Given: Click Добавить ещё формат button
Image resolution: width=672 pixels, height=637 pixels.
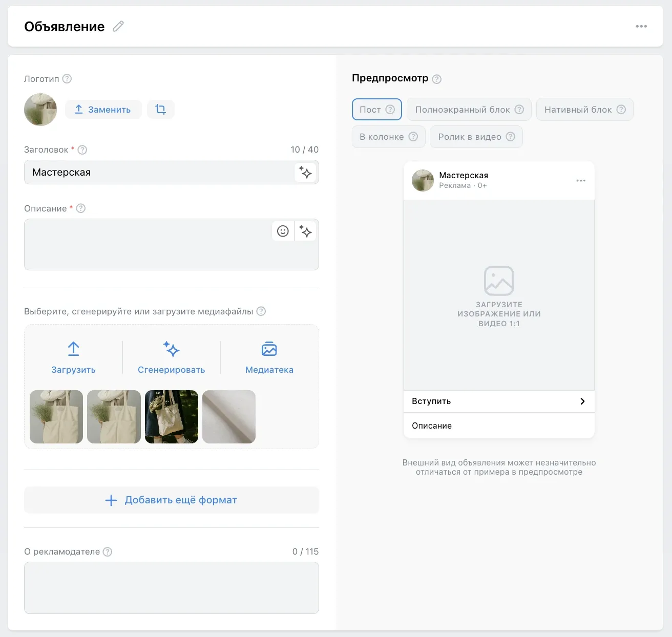Looking at the screenshot, I should coord(172,500).
